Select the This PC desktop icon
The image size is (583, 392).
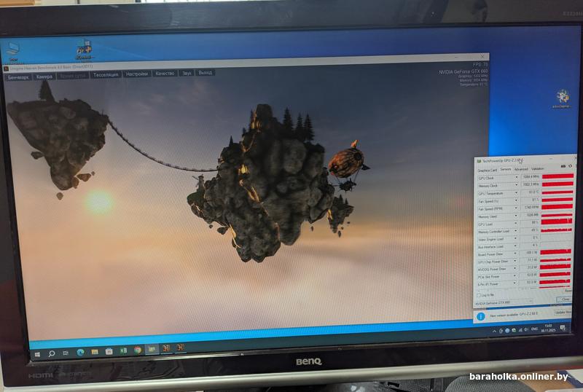click(x=12, y=52)
